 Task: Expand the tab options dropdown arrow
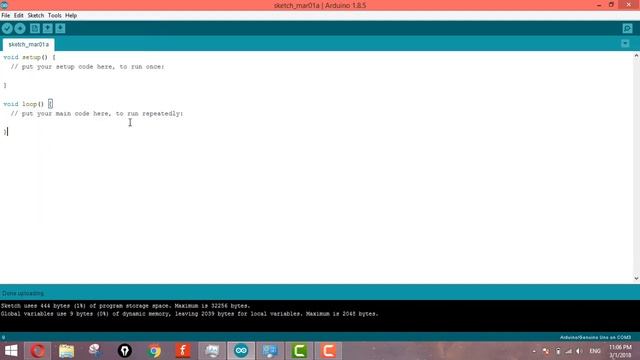tap(625, 43)
